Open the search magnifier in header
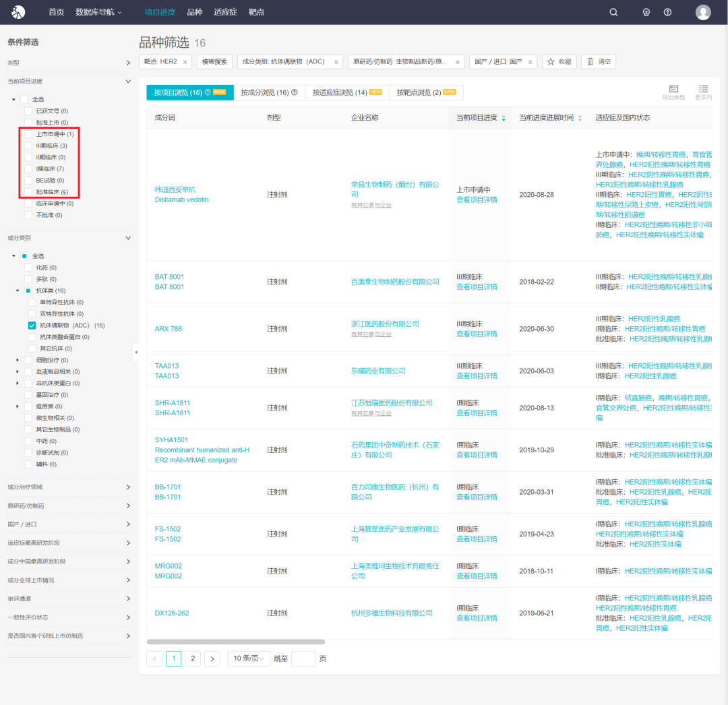728x705 pixels. [613, 12]
